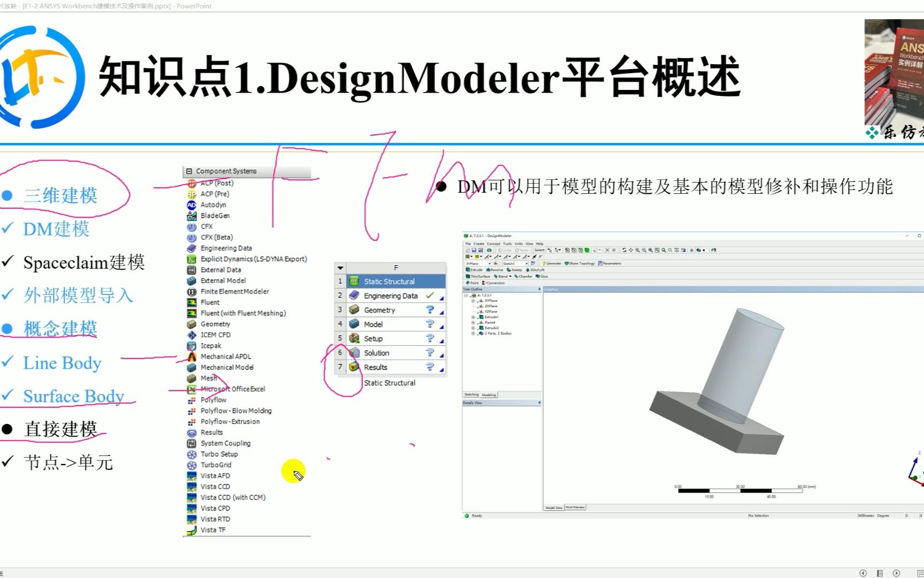Screen dimensions: 924x578
Task: Click the Polyflow - Blow Molding icon
Action: coord(191,411)
